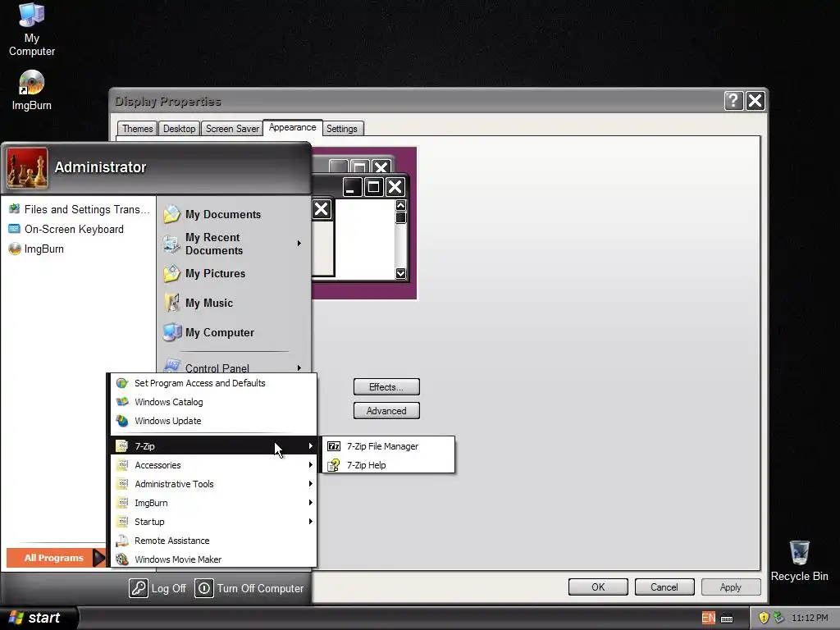Click the Advanced button
Viewport: 840px width, 630px height.
click(386, 411)
